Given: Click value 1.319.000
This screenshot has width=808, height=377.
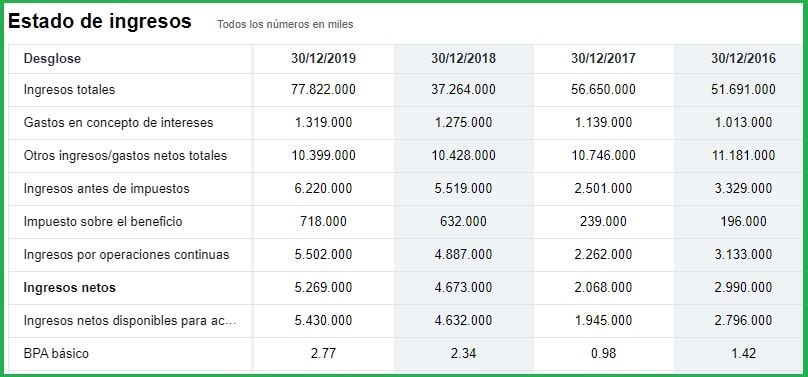Looking at the screenshot, I should (323, 123).
